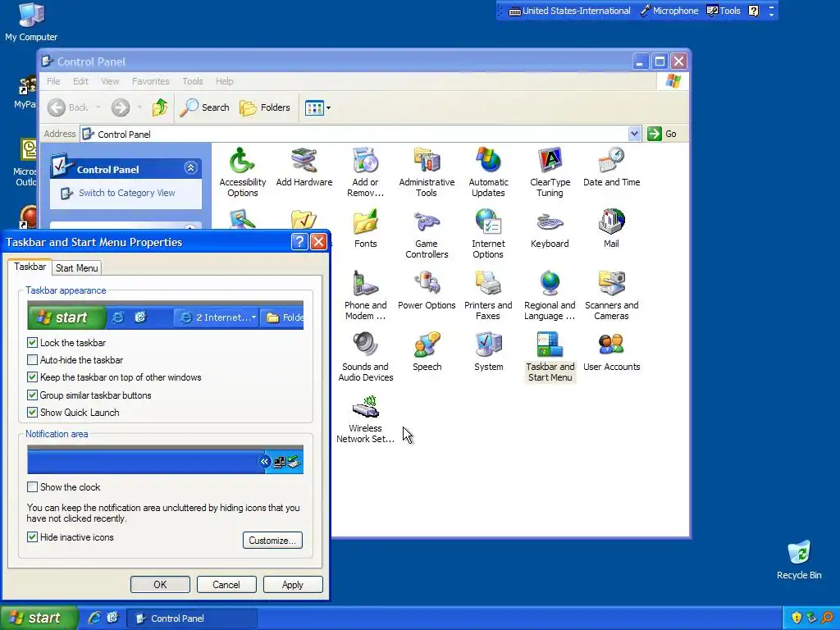This screenshot has height=630, width=840.
Task: Click the Customize... button
Action: (x=272, y=540)
